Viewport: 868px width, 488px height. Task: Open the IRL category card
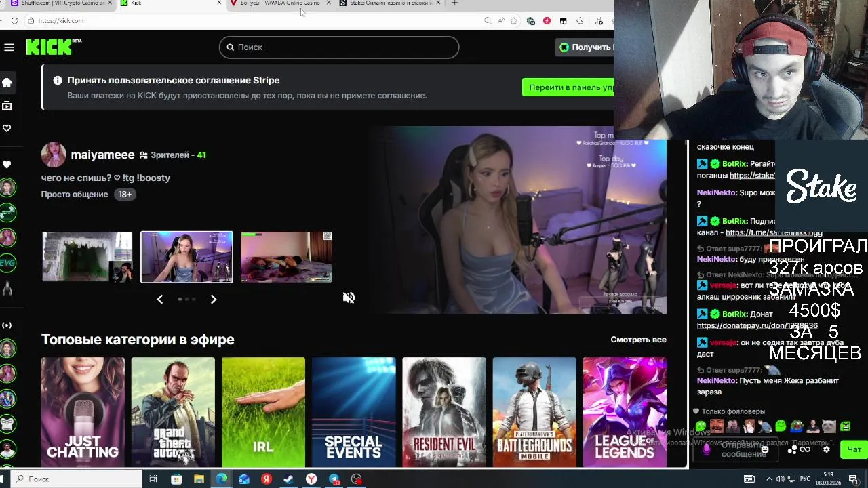coord(263,412)
